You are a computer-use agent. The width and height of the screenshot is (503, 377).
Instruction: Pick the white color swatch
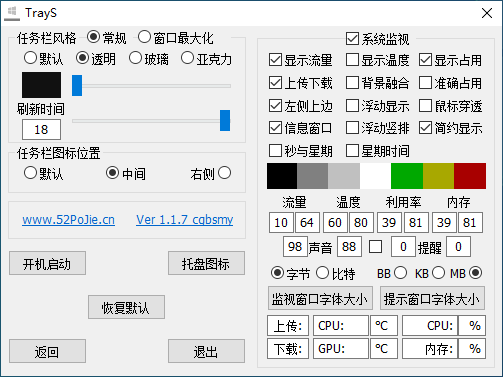375,176
